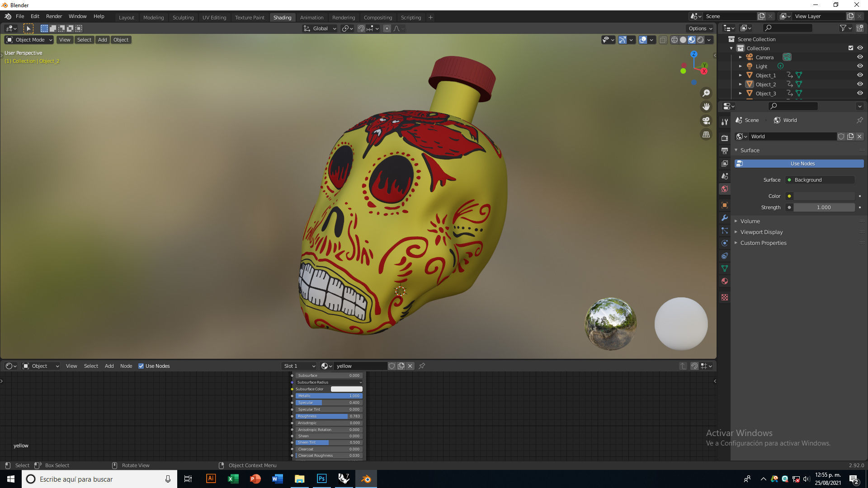Screen dimensions: 868x488
Task: Select wireframe viewport shading icon
Action: tap(675, 40)
